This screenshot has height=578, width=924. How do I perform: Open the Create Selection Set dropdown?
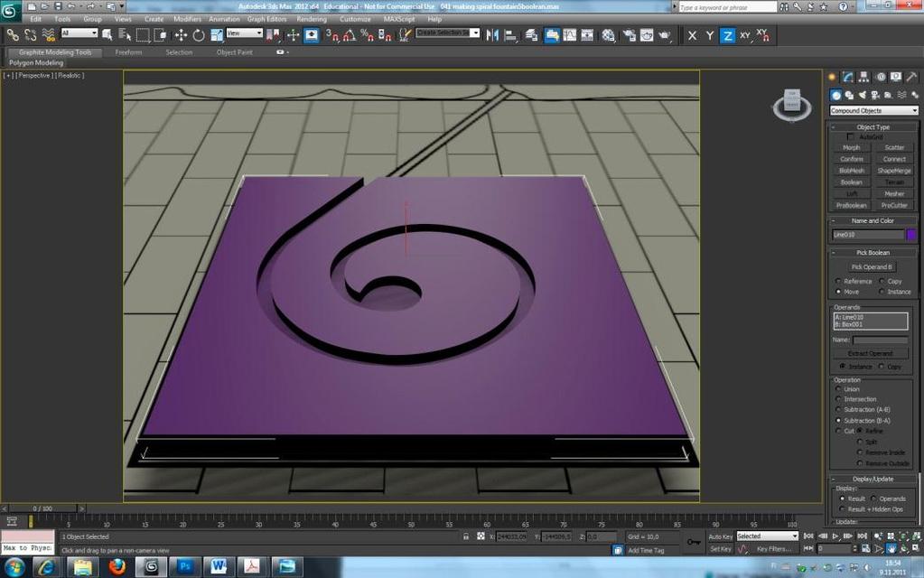[x=448, y=33]
